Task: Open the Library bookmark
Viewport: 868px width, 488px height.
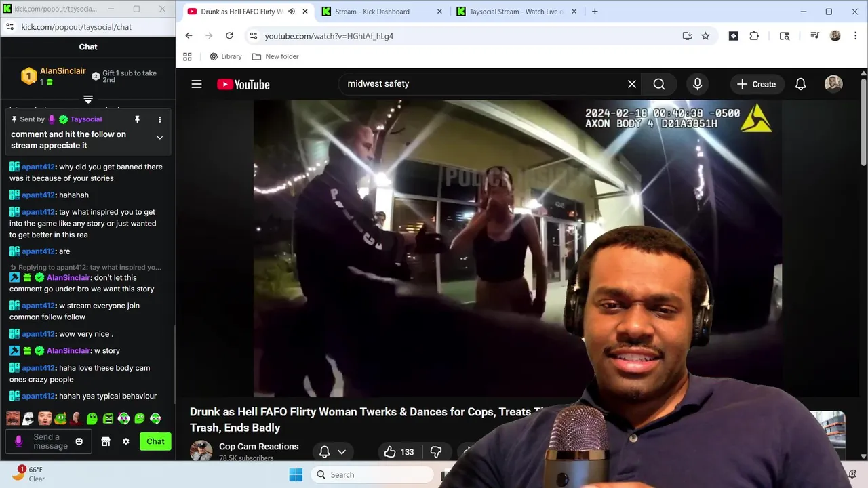Action: [225, 56]
